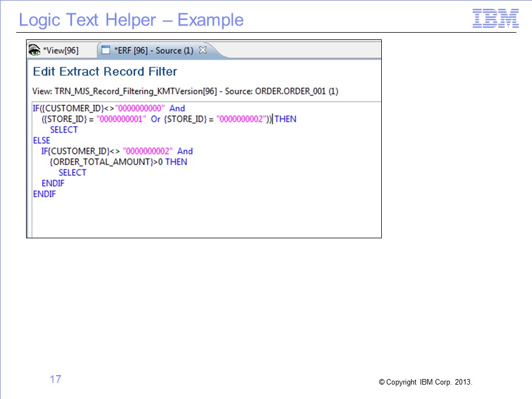Click the "0000000002" literal on the nested IF line

click(x=148, y=151)
